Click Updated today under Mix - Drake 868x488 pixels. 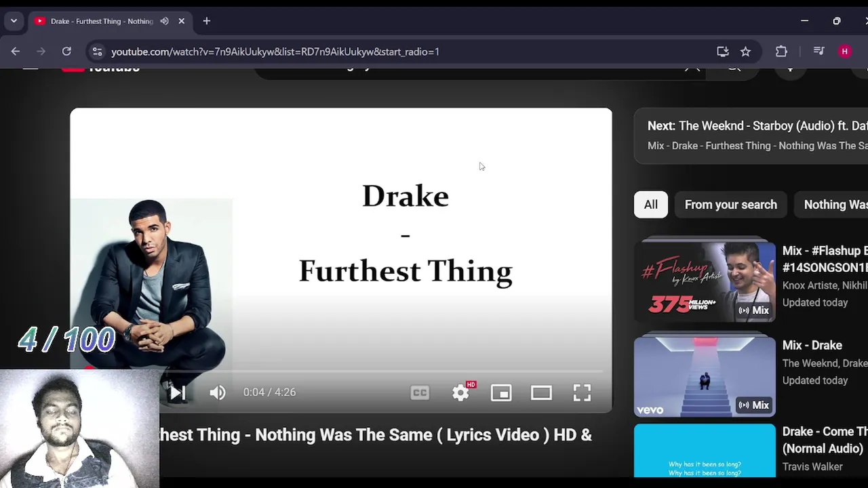(x=815, y=380)
